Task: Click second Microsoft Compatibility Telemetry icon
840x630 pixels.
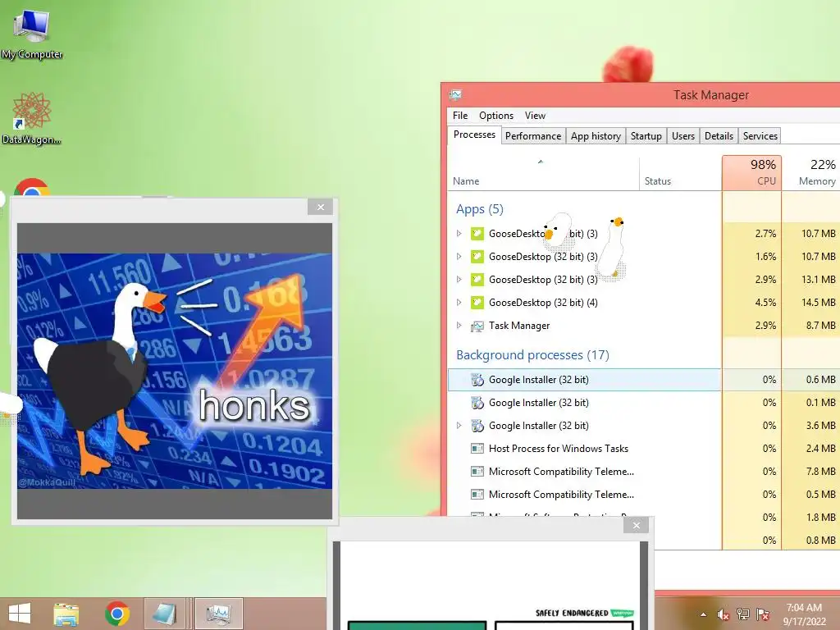Action: coord(477,495)
